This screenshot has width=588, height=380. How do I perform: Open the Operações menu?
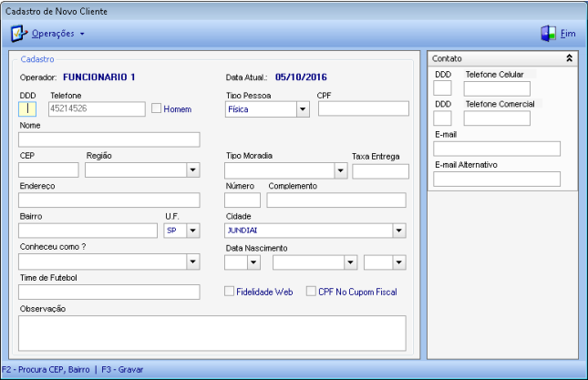coord(53,34)
